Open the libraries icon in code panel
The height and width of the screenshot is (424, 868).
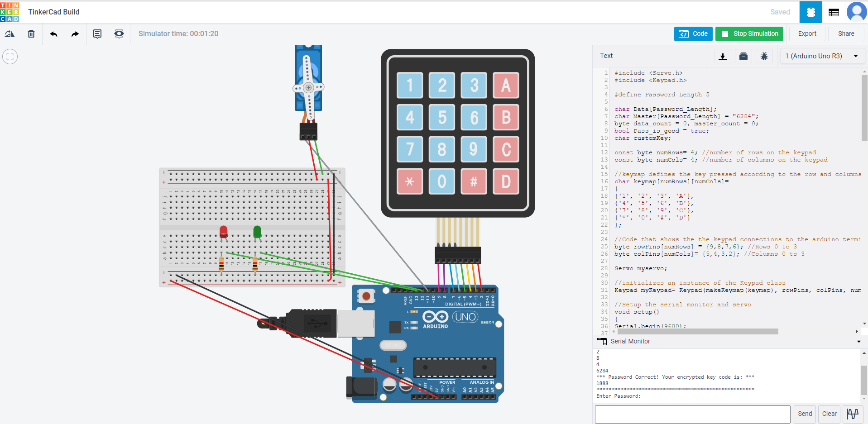[743, 56]
